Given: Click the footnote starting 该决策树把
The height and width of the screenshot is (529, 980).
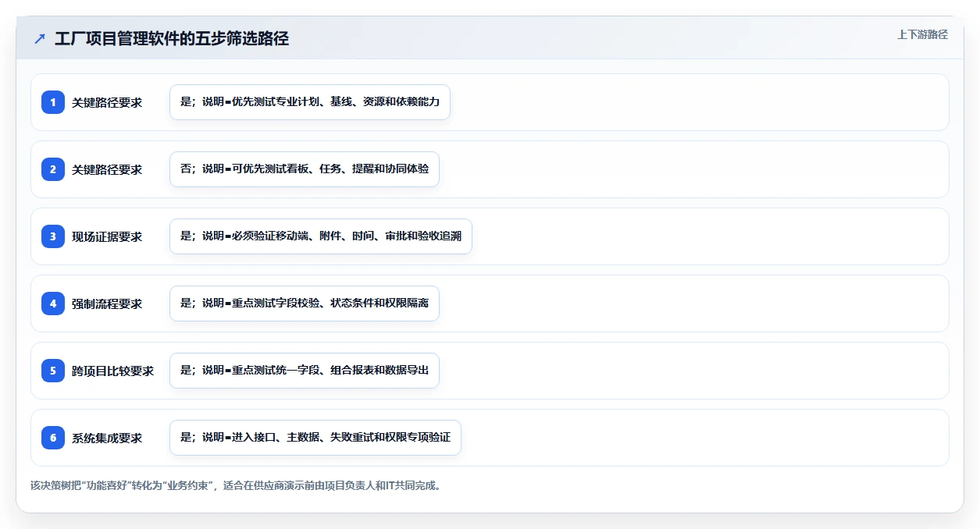Looking at the screenshot, I should pos(237,485).
